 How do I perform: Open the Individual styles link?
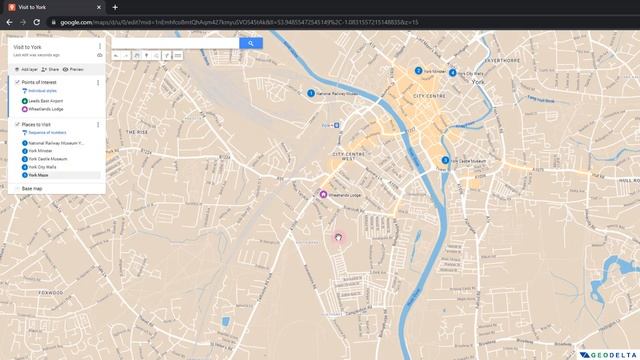(42, 91)
